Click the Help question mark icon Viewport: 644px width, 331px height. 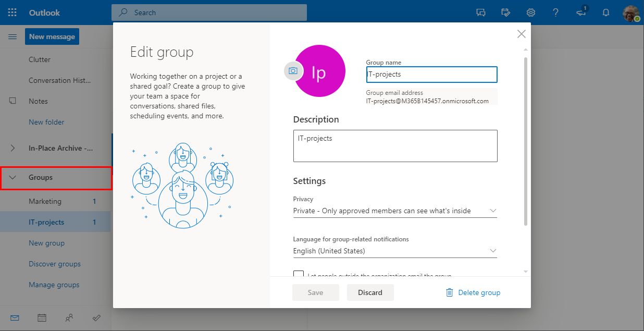pos(556,13)
